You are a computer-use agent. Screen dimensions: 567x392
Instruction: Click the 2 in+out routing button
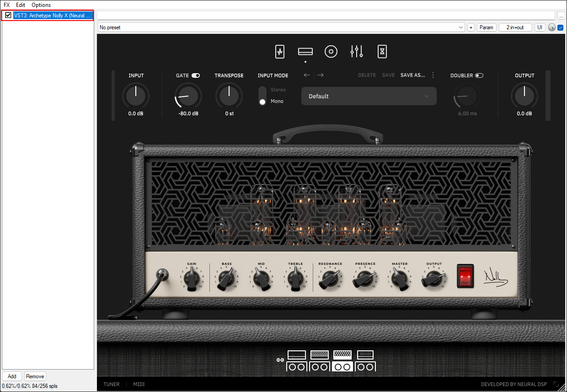coord(515,27)
